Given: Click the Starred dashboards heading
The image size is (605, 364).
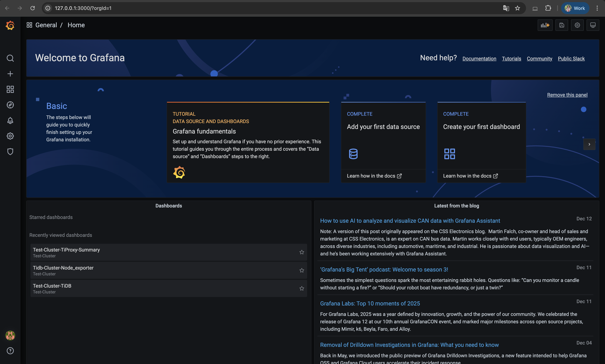Looking at the screenshot, I should pyautogui.click(x=51, y=217).
